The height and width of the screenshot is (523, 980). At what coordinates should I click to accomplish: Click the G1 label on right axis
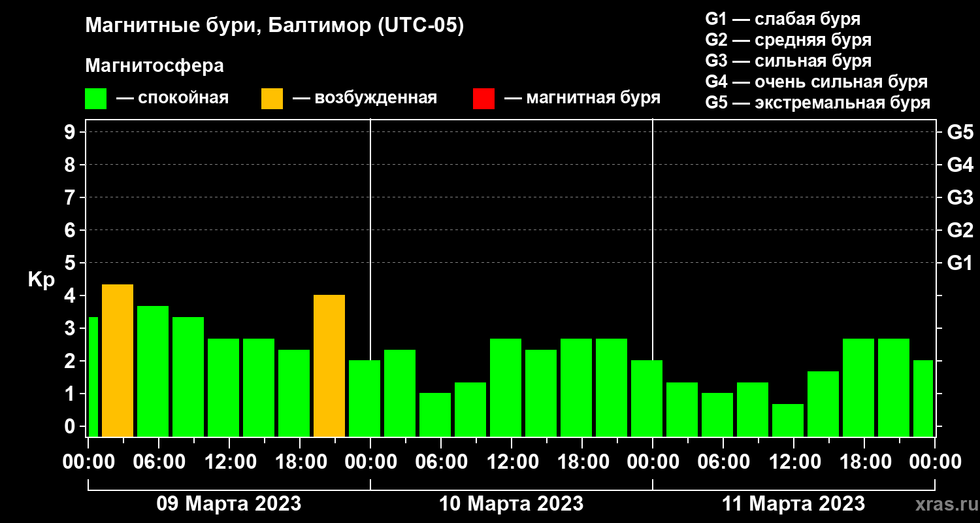[x=960, y=263]
